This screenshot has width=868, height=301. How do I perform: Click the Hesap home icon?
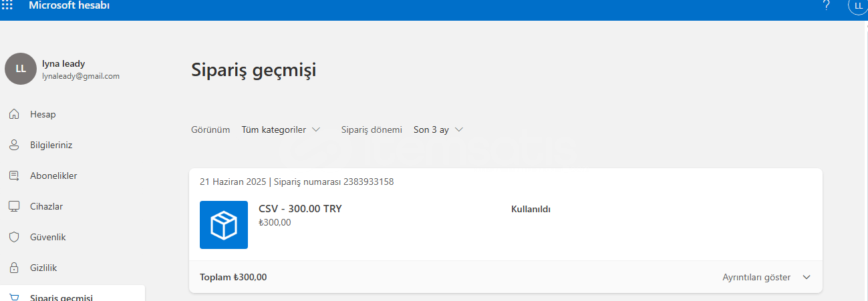[14, 114]
